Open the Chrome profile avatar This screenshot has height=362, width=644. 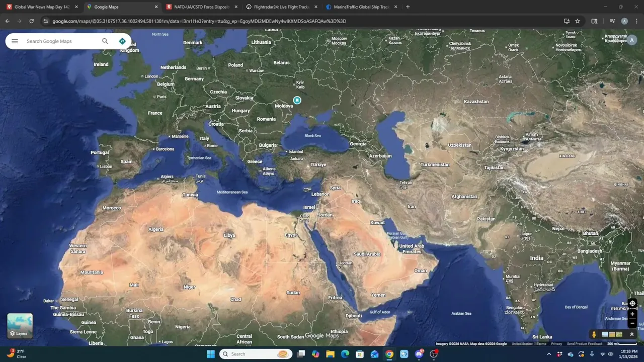[x=624, y=21]
